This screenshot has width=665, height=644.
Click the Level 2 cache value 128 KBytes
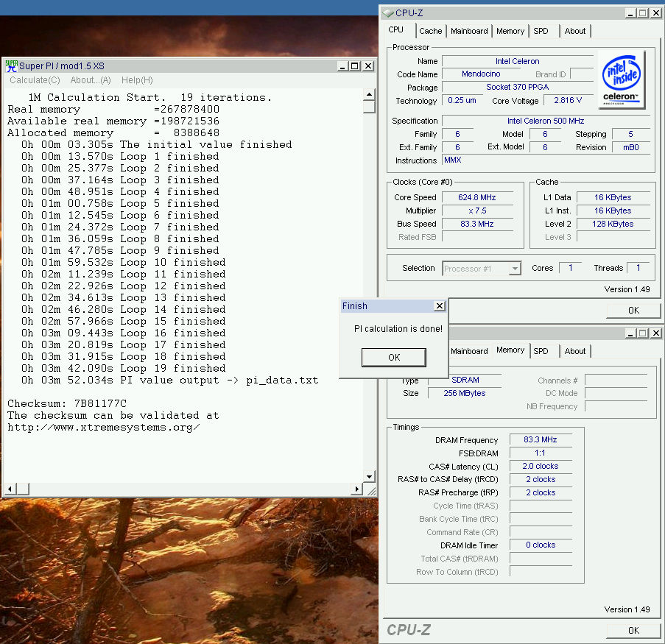pos(613,224)
